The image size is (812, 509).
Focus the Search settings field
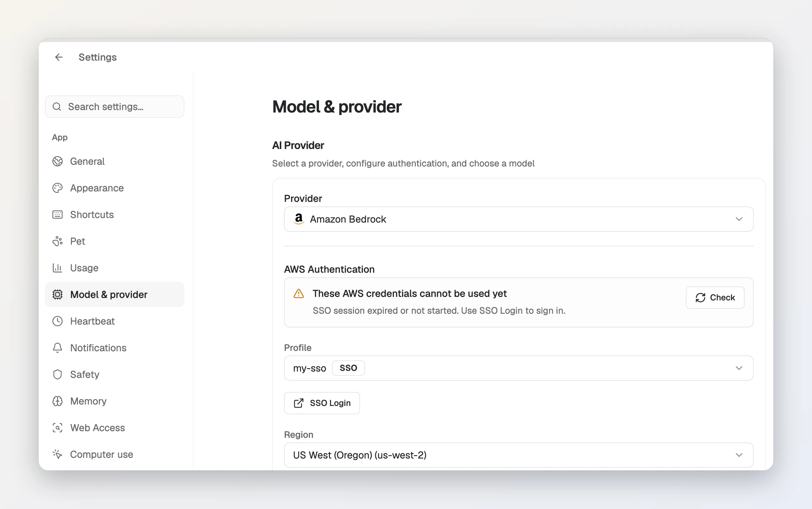[x=115, y=107]
